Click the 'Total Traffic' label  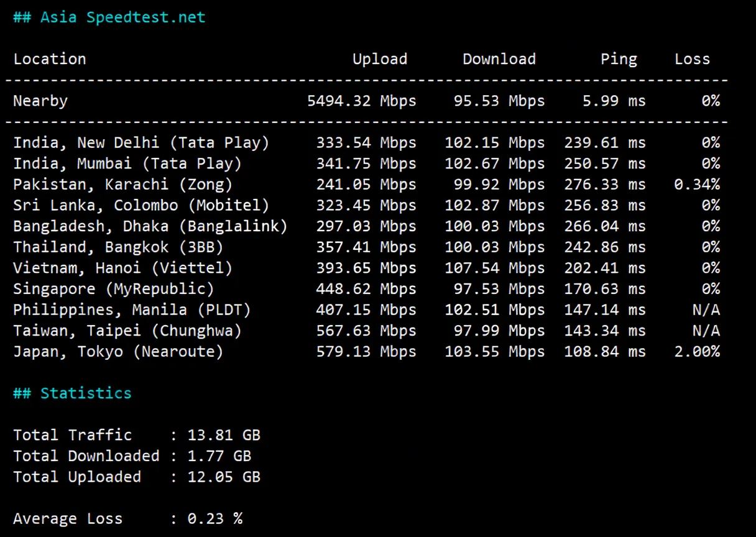[73, 434]
